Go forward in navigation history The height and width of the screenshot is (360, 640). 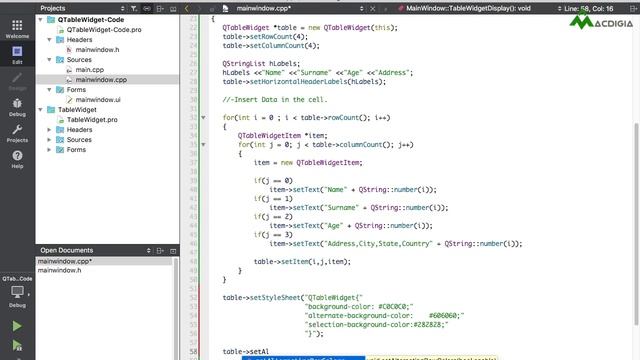tap(199, 8)
